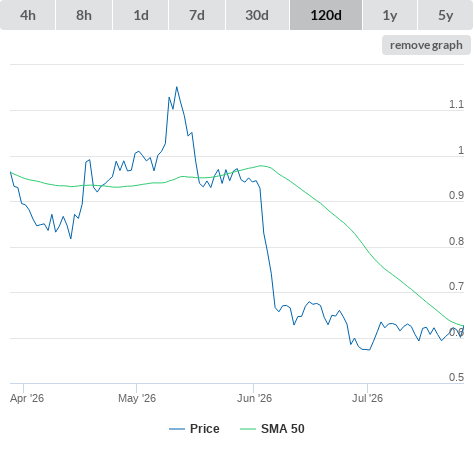Open the 30d range tab

(257, 15)
